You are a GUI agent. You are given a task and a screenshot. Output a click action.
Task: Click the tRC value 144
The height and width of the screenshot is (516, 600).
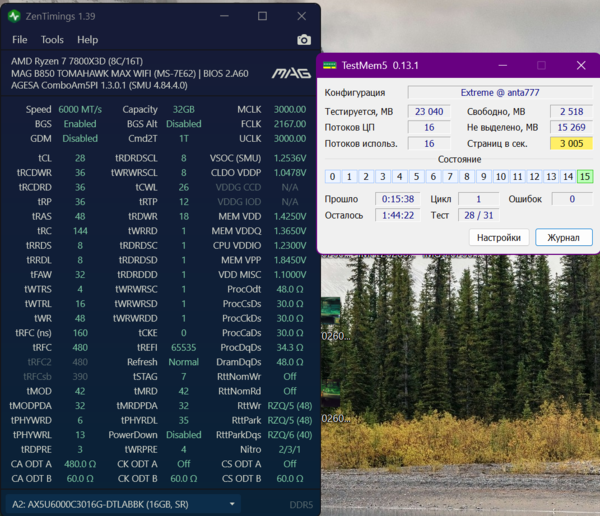[80, 231]
